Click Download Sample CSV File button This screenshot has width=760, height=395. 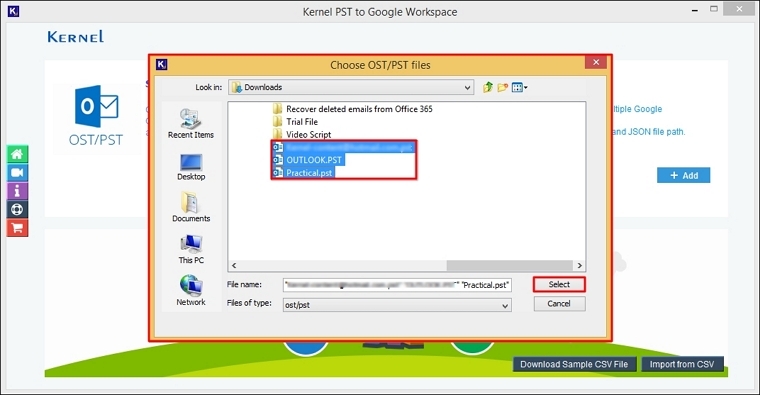[x=574, y=364]
